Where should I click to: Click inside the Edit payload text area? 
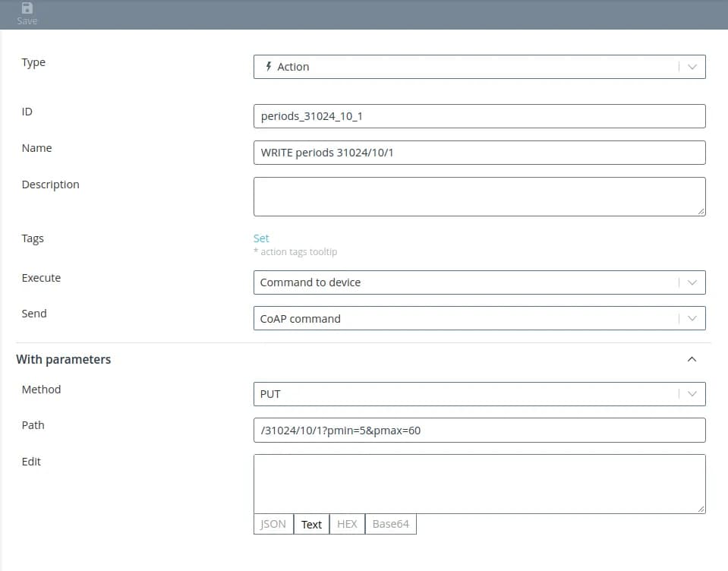479,484
